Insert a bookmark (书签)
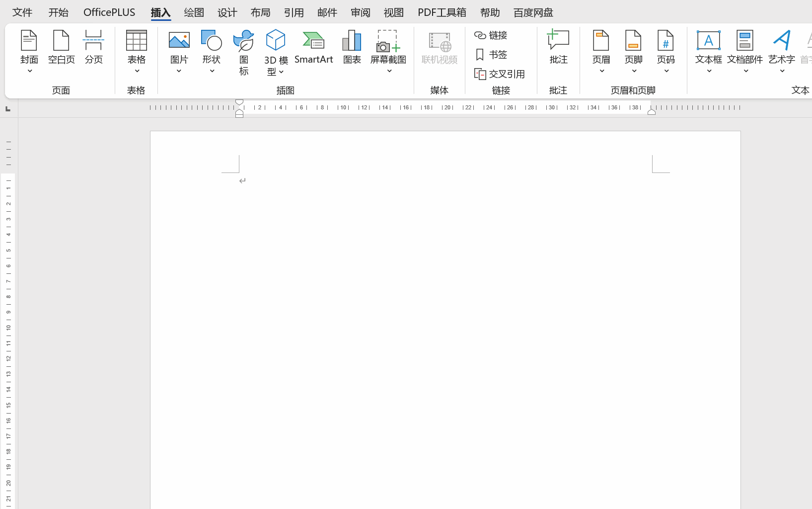This screenshot has height=509, width=812. 491,55
